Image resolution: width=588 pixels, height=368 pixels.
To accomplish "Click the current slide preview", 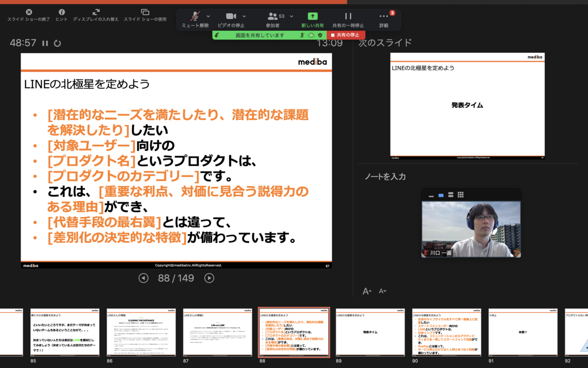I will (176, 161).
